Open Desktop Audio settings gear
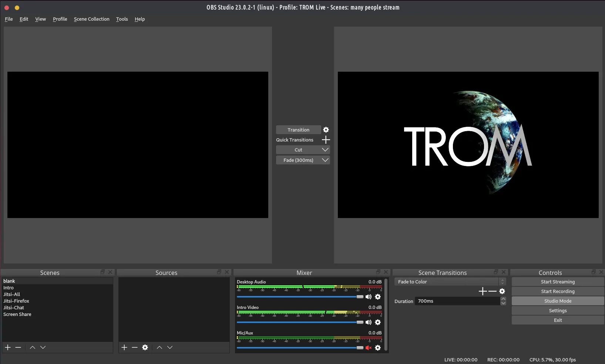The height and width of the screenshot is (364, 605). (x=378, y=297)
